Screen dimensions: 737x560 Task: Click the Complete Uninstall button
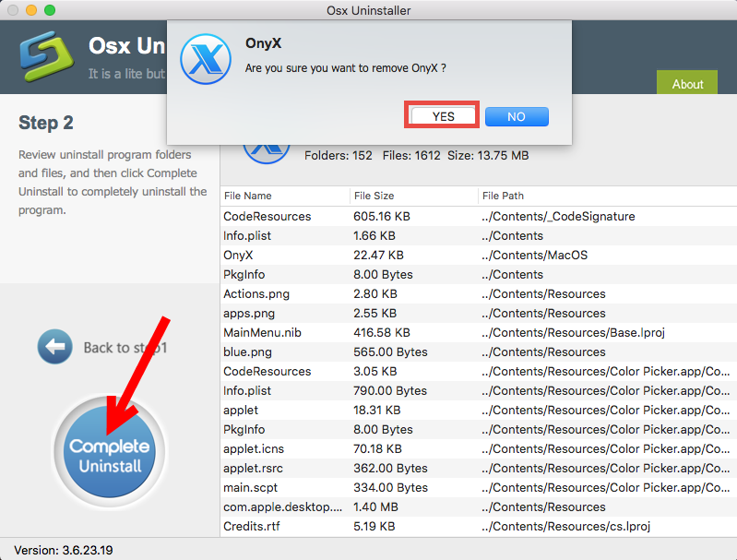coord(110,452)
